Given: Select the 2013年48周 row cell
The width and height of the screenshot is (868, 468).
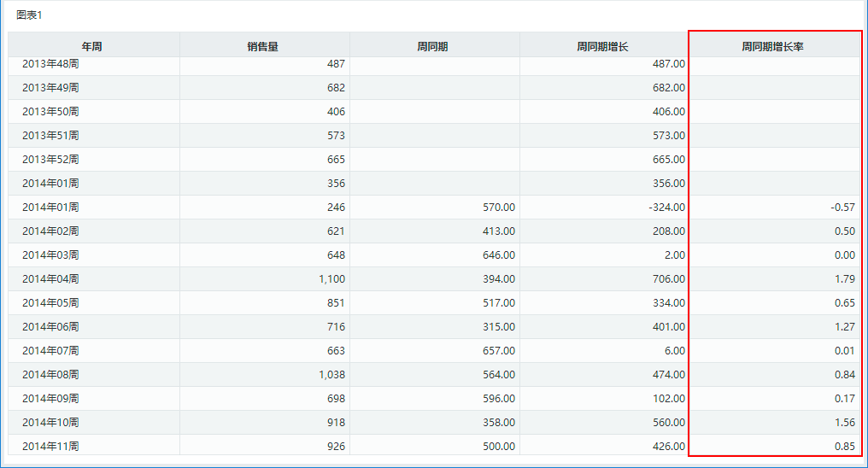Looking at the screenshot, I should click(94, 64).
